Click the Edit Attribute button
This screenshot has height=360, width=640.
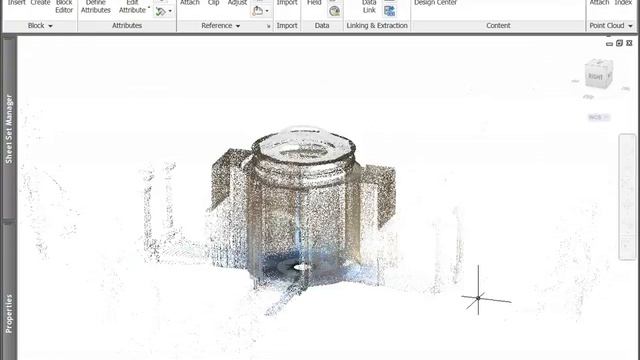click(132, 7)
